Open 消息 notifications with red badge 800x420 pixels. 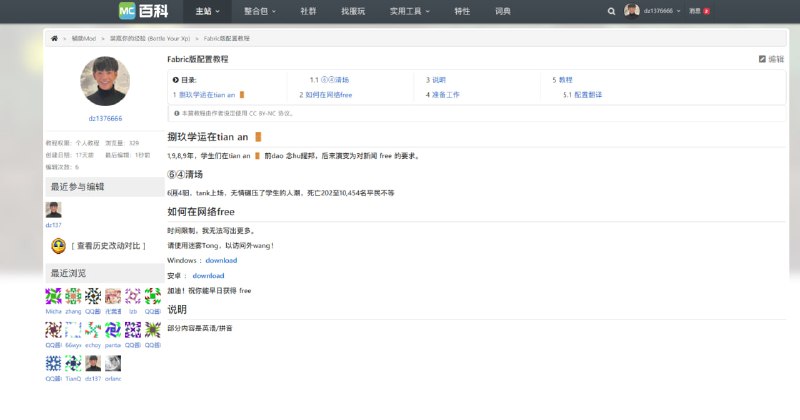click(x=699, y=11)
